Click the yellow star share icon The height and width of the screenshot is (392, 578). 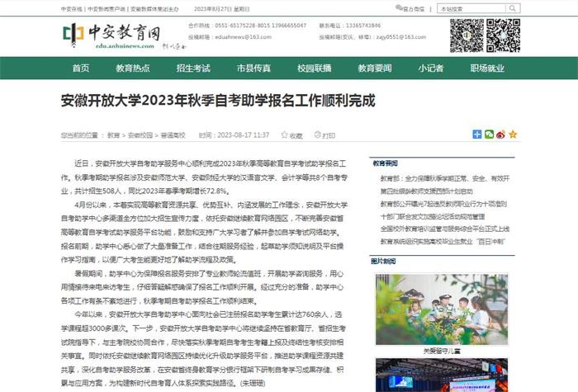(x=513, y=135)
